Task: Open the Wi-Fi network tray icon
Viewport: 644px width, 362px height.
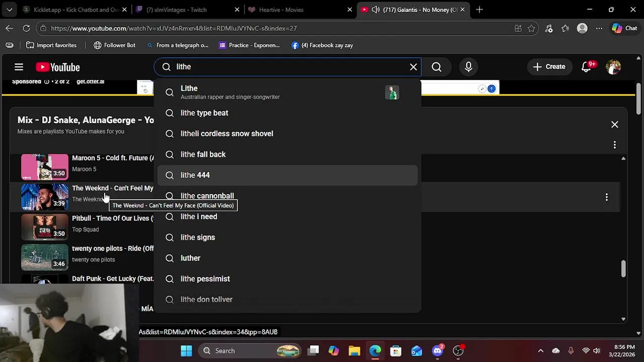Action: click(586, 351)
